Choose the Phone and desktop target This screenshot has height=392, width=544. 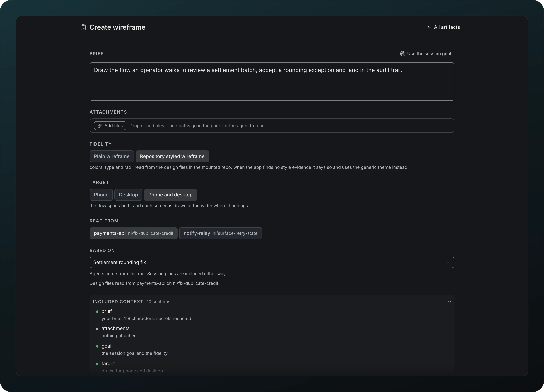[x=170, y=195]
